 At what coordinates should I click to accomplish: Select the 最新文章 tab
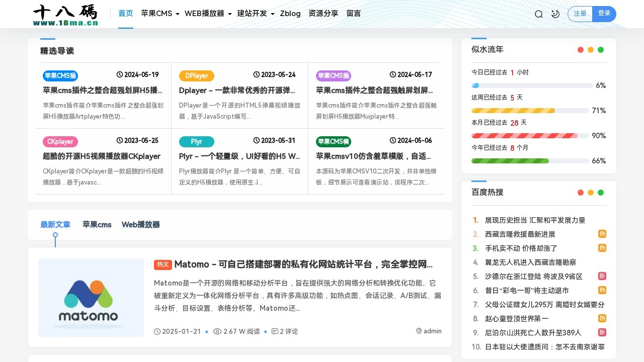(x=55, y=225)
